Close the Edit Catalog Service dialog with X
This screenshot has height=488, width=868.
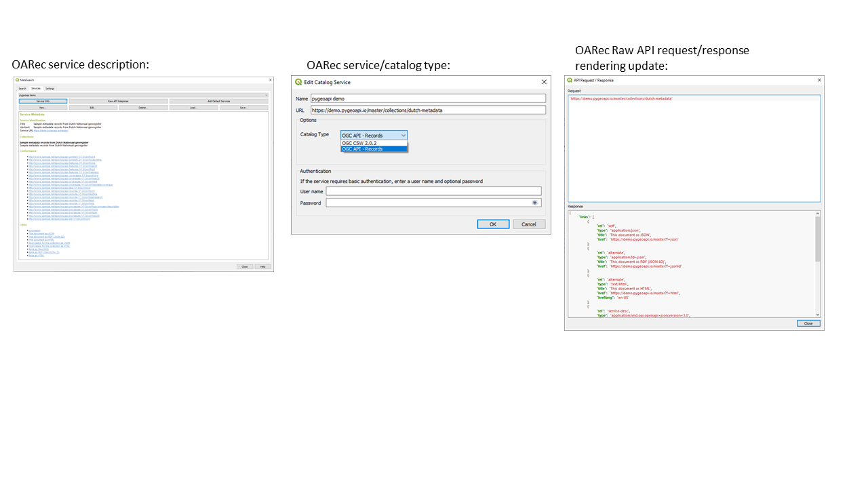[543, 82]
